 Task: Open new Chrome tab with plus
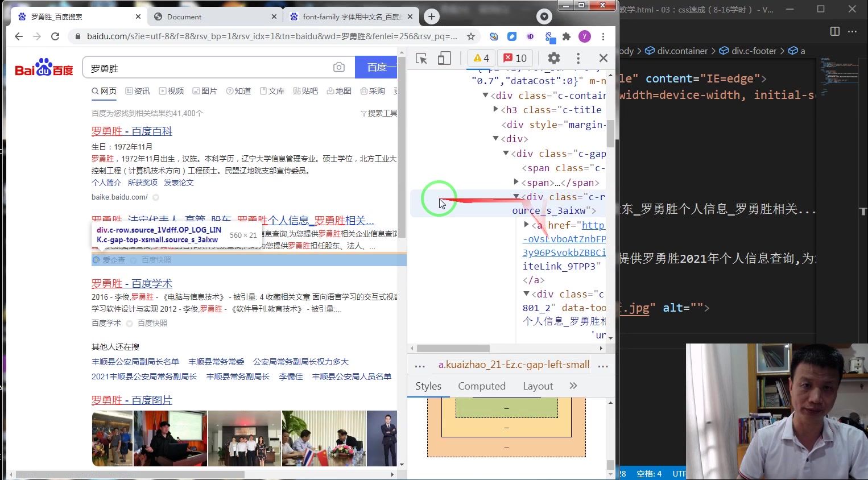tap(432, 16)
